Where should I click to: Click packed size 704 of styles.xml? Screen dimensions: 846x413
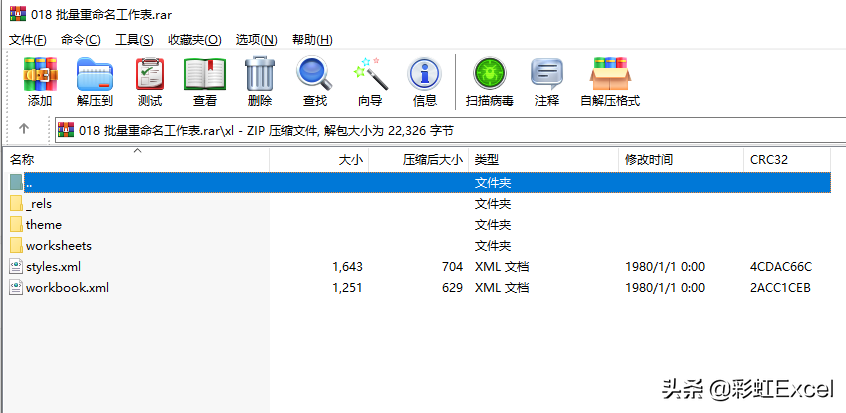[452, 267]
